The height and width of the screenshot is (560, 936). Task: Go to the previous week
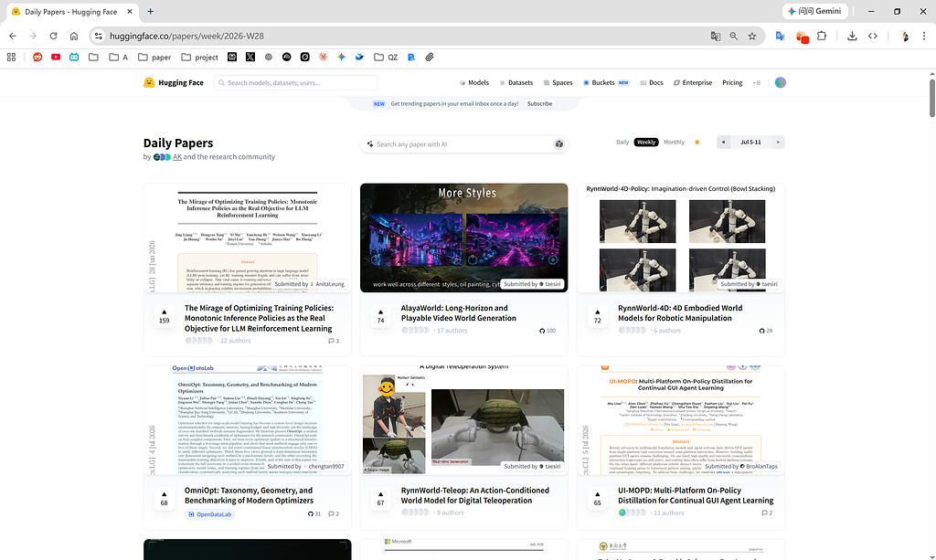click(724, 143)
